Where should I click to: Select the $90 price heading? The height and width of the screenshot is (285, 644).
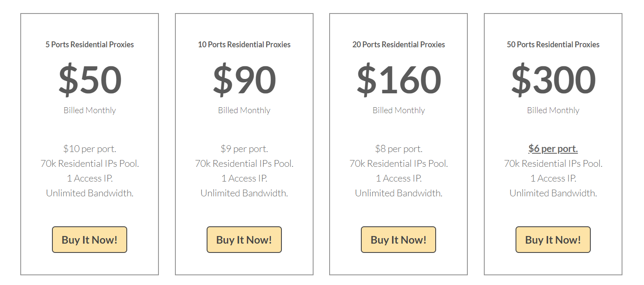[x=244, y=79]
